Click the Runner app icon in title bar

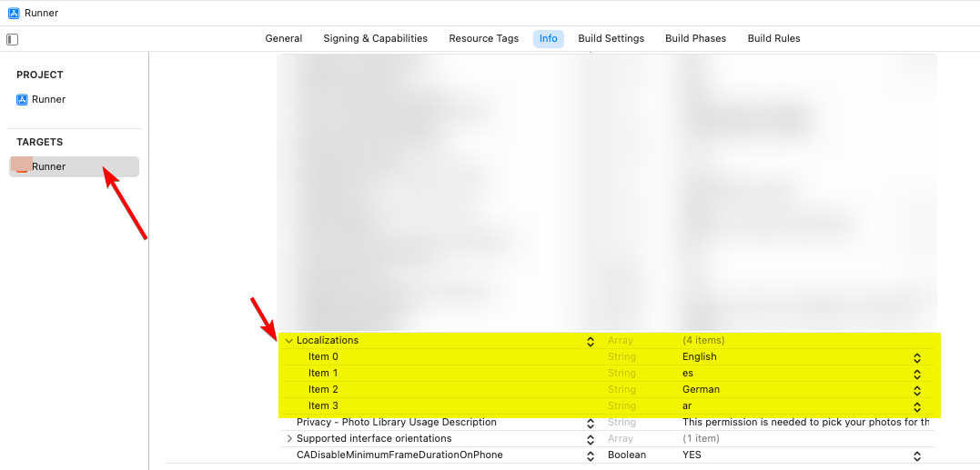click(x=13, y=13)
